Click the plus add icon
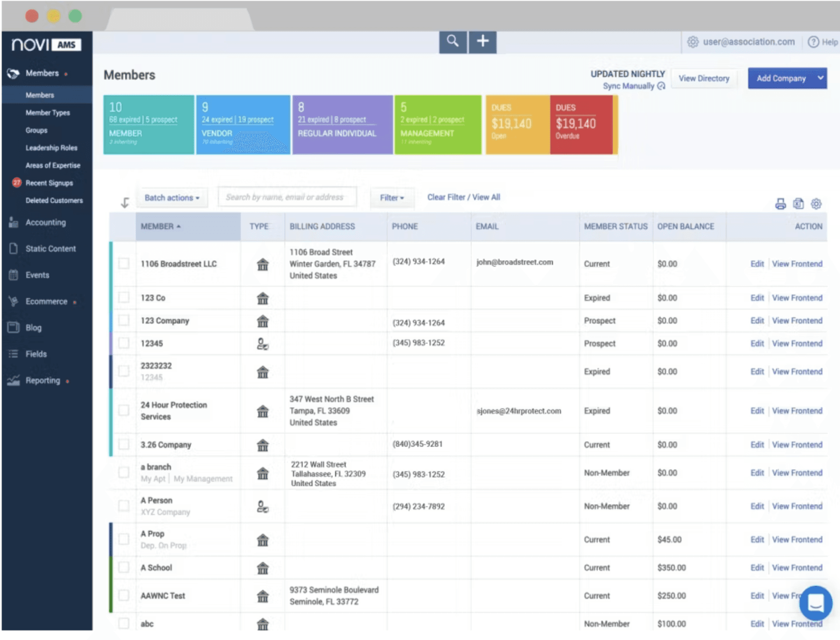This screenshot has width=840, height=640. pyautogui.click(x=483, y=42)
